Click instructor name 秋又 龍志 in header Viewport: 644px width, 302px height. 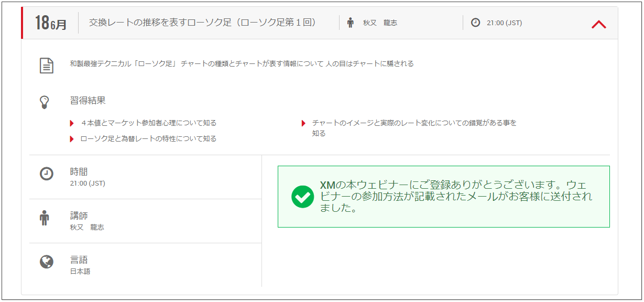pyautogui.click(x=380, y=23)
